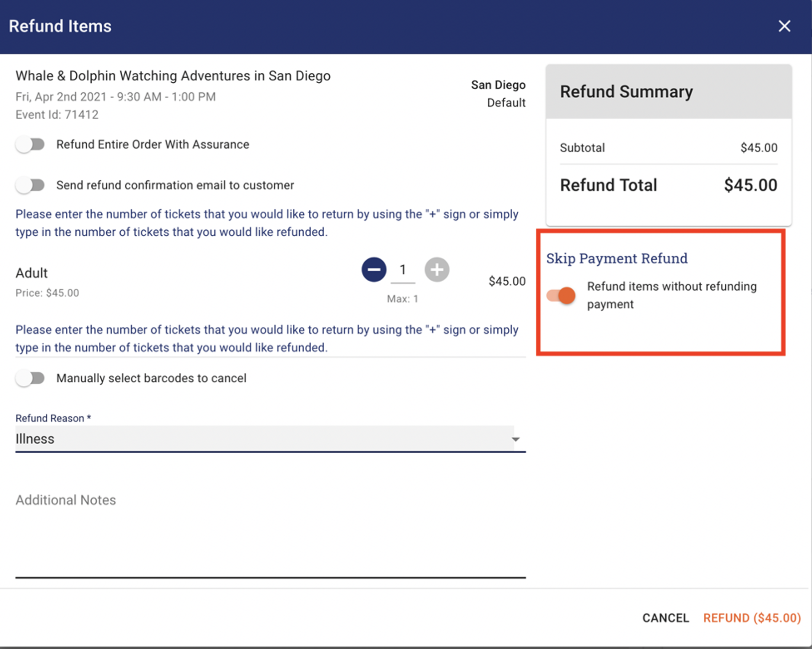
Task: Click the Max: 1 label
Action: tap(403, 299)
